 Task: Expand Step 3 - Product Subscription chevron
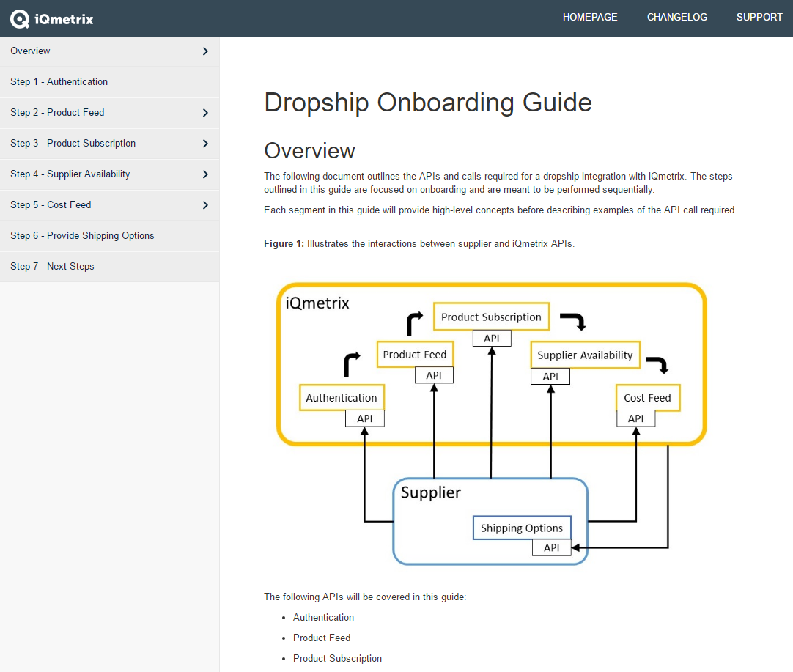pos(205,144)
